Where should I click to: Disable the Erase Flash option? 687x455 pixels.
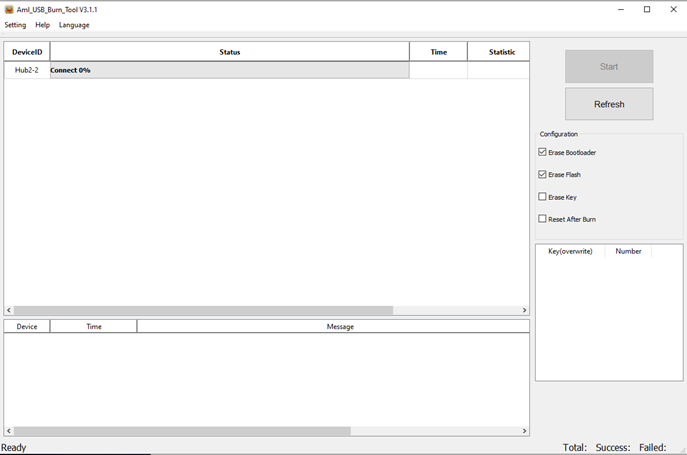[x=543, y=174]
